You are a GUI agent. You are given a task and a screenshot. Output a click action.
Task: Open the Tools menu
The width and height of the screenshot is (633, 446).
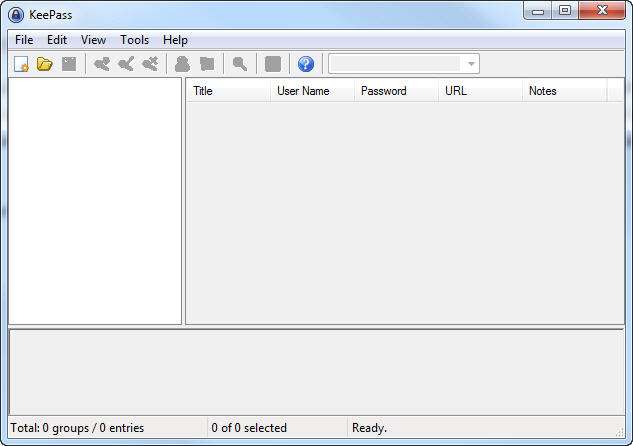pos(134,40)
